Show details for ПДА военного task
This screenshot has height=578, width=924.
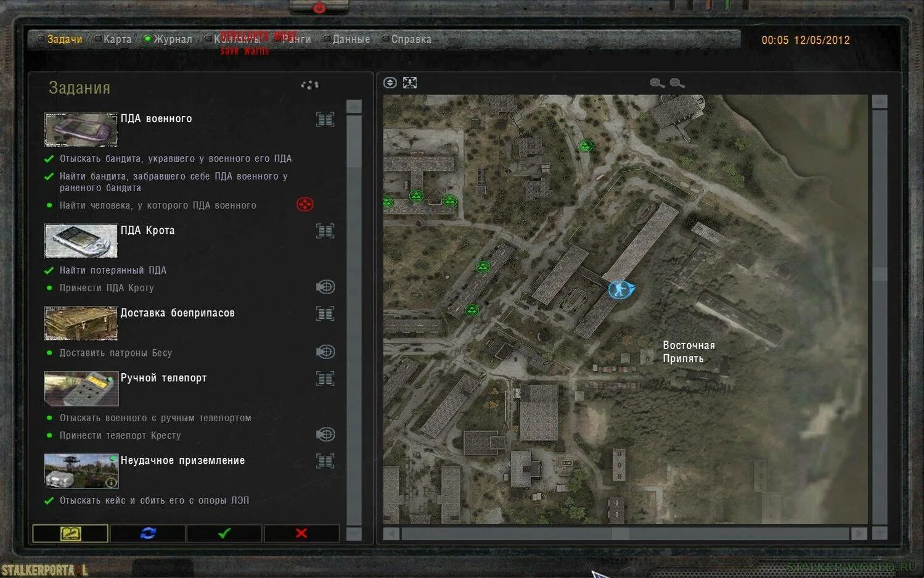[325, 119]
